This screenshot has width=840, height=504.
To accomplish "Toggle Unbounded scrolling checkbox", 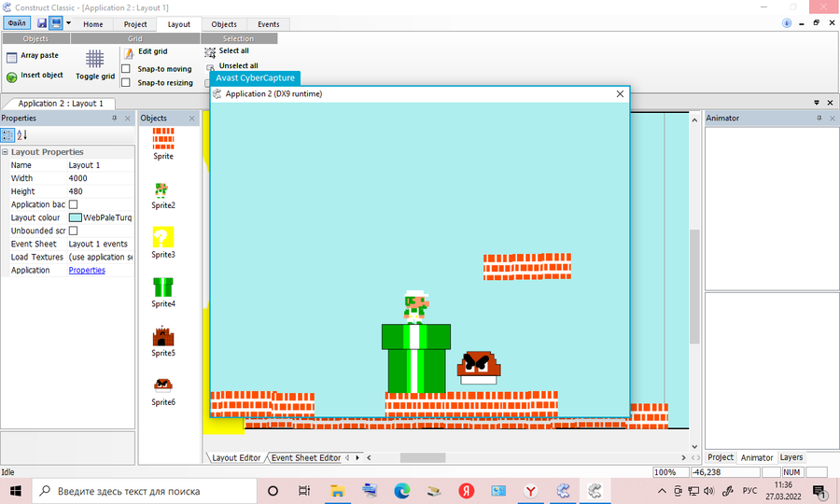I will click(x=74, y=231).
